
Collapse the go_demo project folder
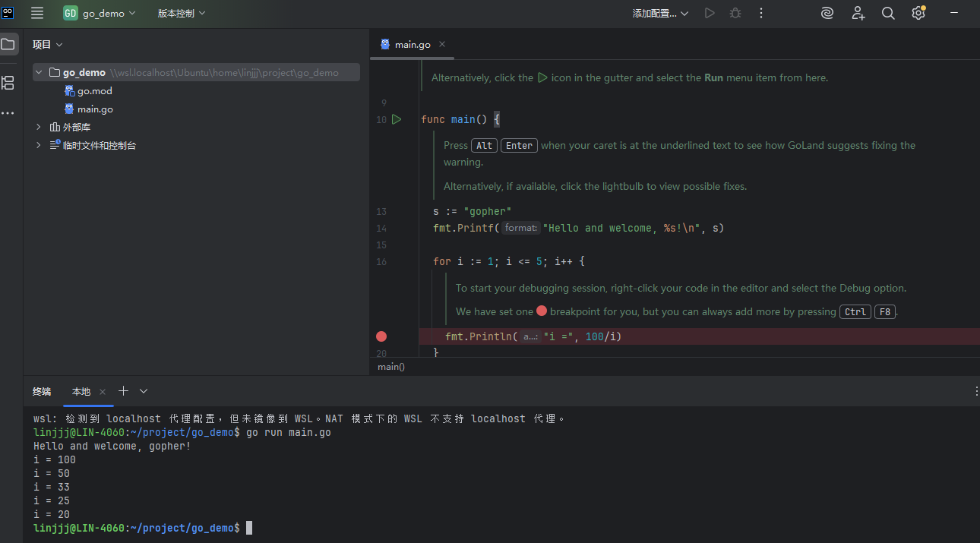[39, 72]
